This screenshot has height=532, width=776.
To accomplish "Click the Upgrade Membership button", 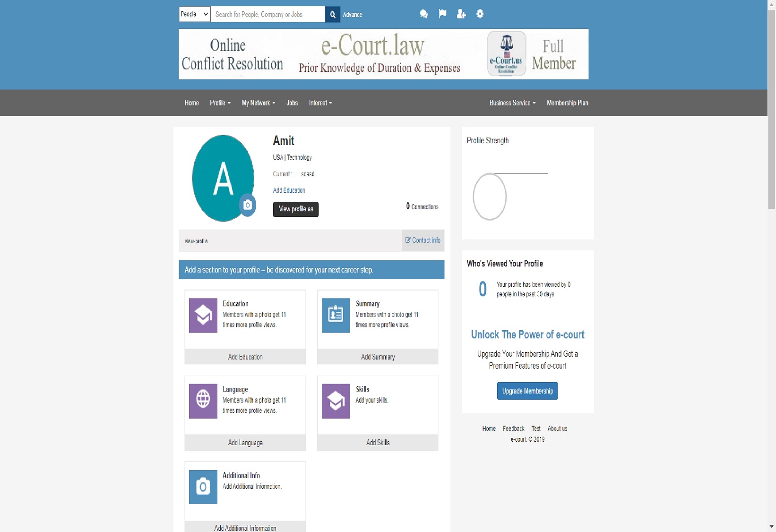I will pyautogui.click(x=527, y=391).
